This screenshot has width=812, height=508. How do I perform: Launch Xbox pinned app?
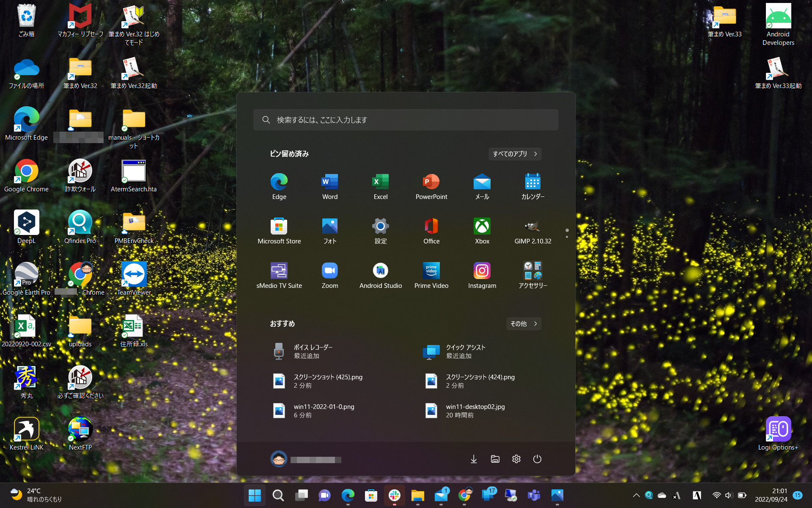tap(482, 231)
